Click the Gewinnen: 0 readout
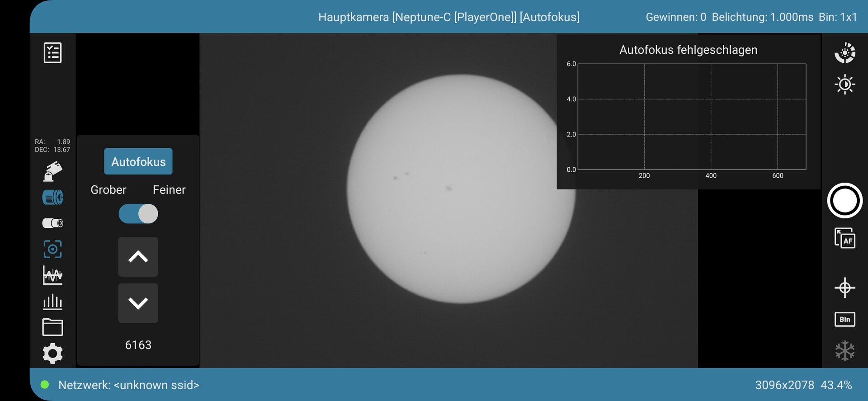This screenshot has height=401, width=868. 676,17
